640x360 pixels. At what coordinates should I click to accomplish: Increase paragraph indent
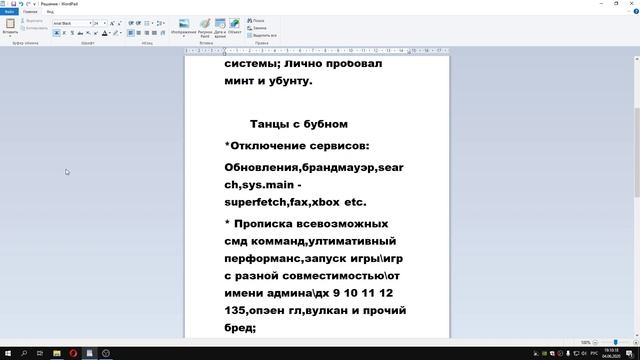point(139,23)
